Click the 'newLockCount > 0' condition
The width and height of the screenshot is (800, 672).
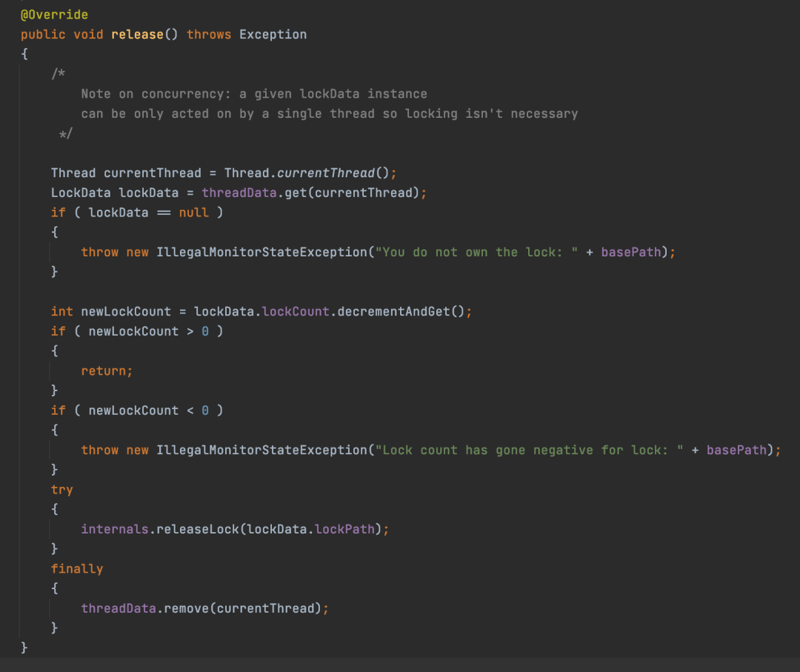(148, 332)
